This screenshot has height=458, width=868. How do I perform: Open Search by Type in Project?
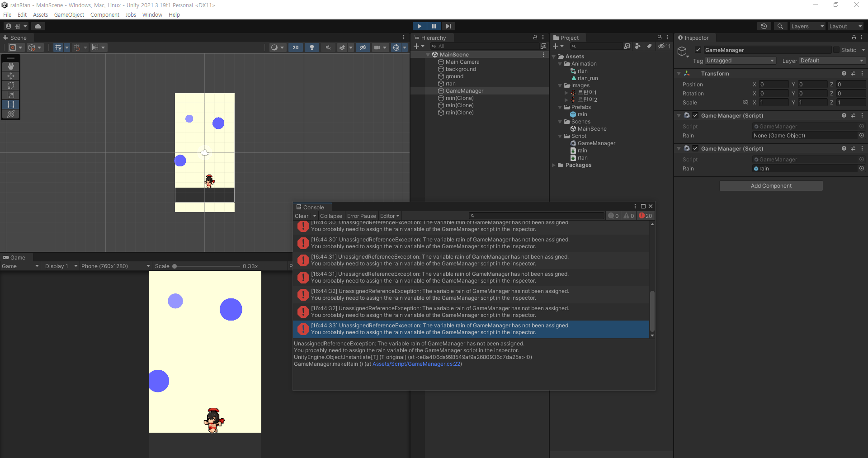pos(637,46)
